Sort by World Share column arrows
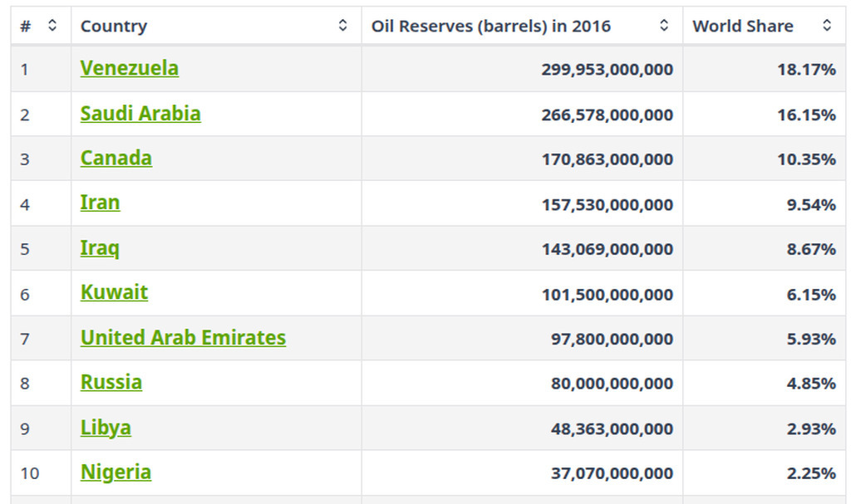This screenshot has width=851, height=504. [826, 26]
